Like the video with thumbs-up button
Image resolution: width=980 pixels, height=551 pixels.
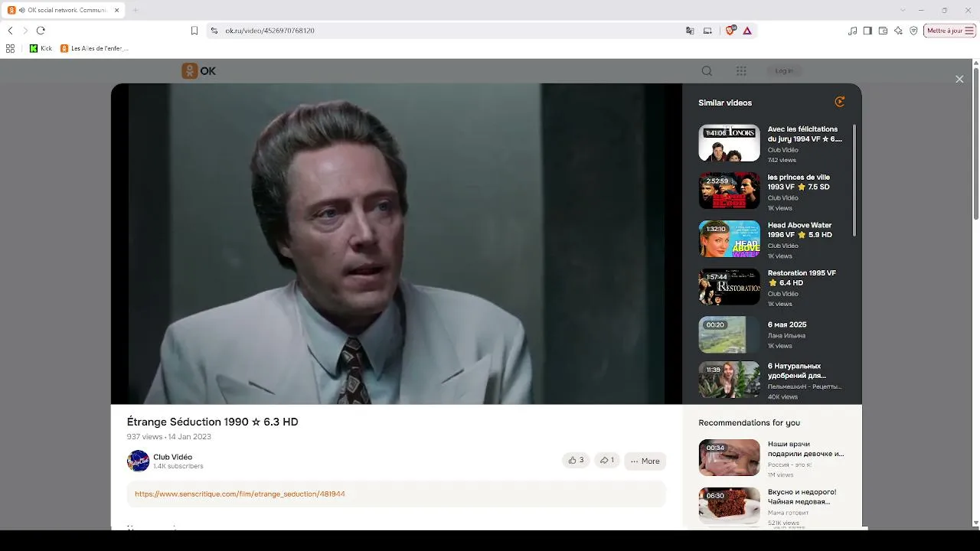pos(576,461)
